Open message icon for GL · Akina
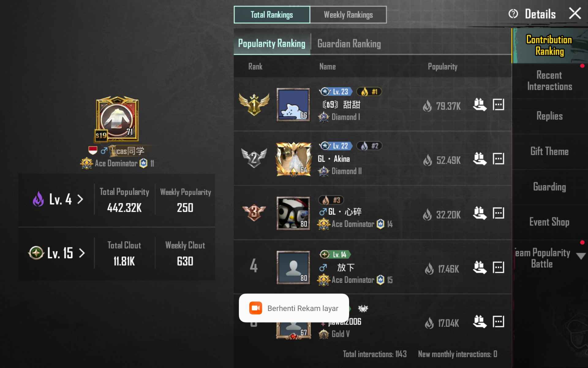Viewport: 588px width, 368px height. tap(498, 159)
